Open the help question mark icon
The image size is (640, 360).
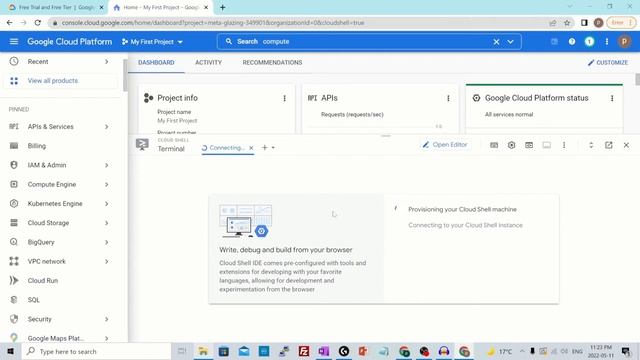[x=572, y=42]
